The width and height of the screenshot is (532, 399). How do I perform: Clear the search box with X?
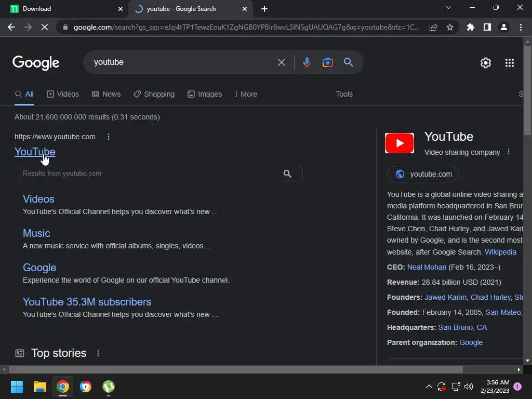click(281, 62)
